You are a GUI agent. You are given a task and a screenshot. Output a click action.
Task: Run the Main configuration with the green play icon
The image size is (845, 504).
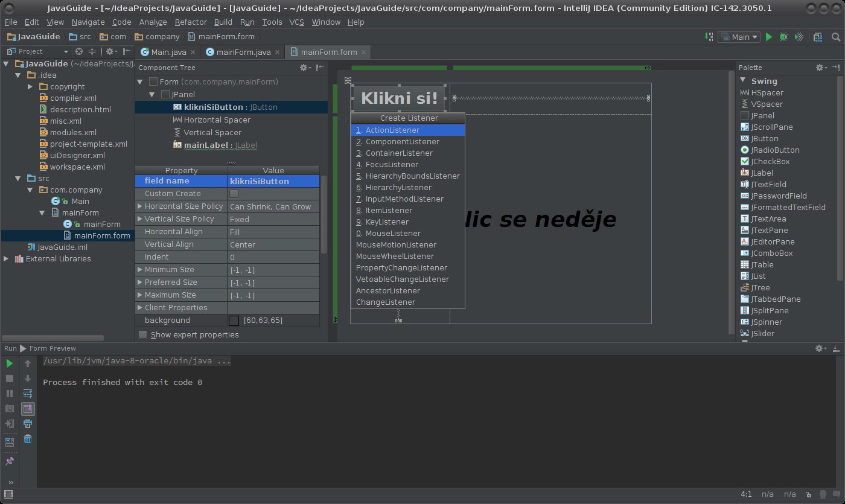pyautogui.click(x=769, y=37)
